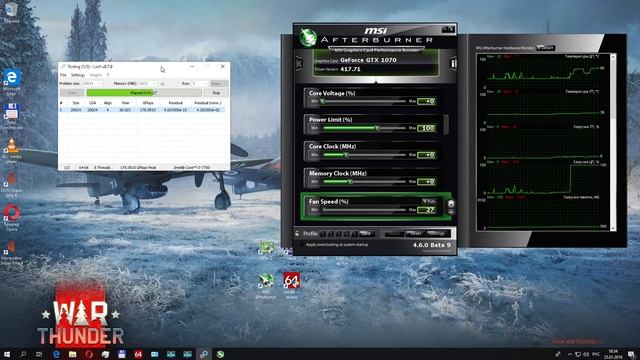Viewport: 640px width, 360px height.
Task: Click the taskbar clock showing 18:54
Action: pyautogui.click(x=613, y=354)
